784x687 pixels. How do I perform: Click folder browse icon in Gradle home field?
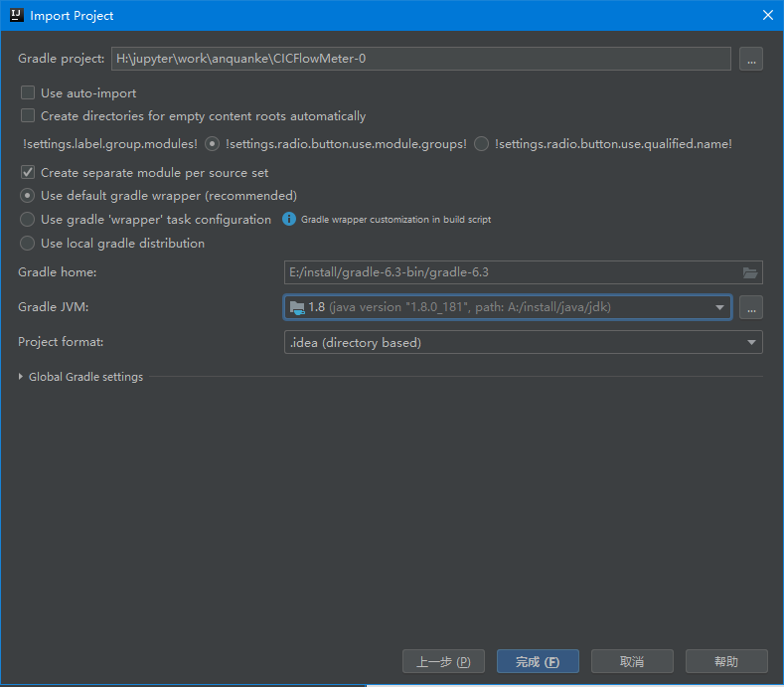coord(750,273)
